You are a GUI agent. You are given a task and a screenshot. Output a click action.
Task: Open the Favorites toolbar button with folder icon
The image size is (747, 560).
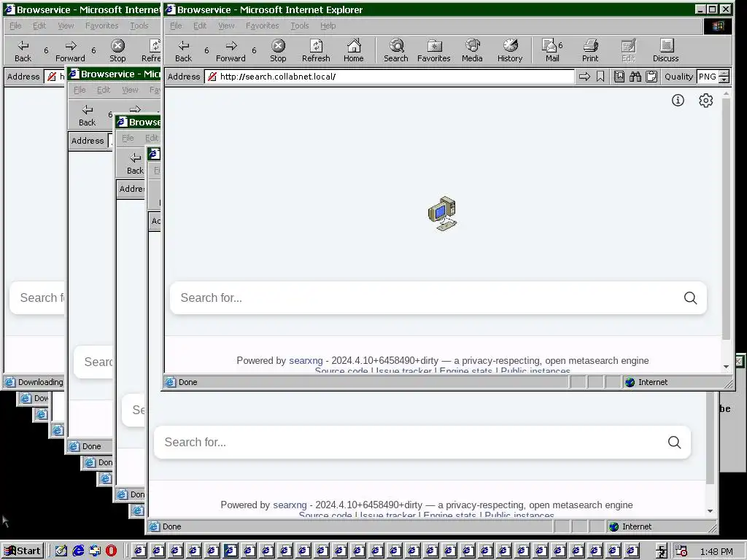point(433,50)
